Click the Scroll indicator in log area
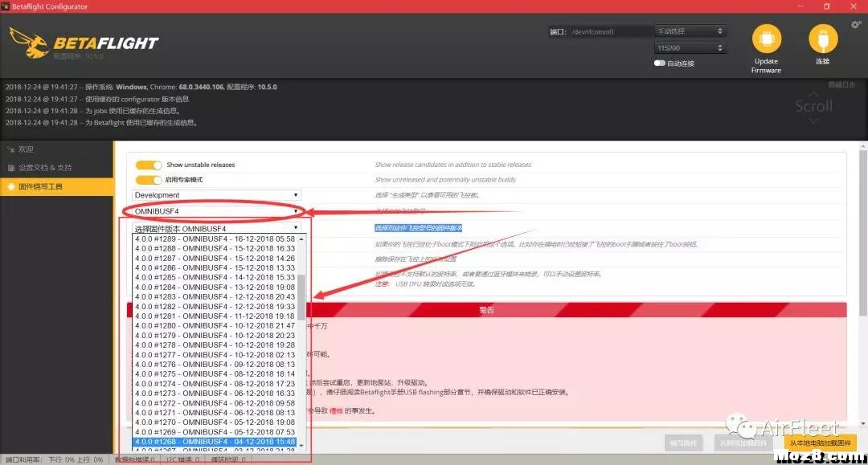 click(x=813, y=105)
